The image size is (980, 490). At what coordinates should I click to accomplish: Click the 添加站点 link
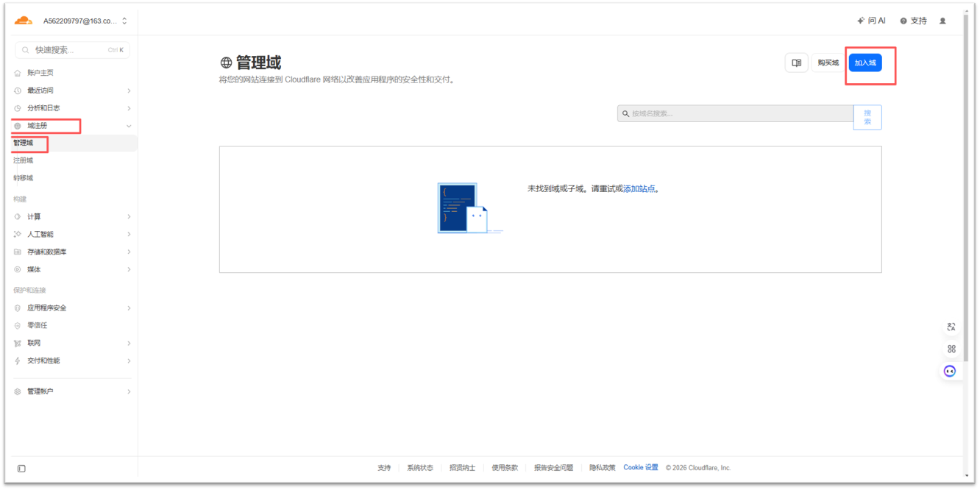point(639,189)
